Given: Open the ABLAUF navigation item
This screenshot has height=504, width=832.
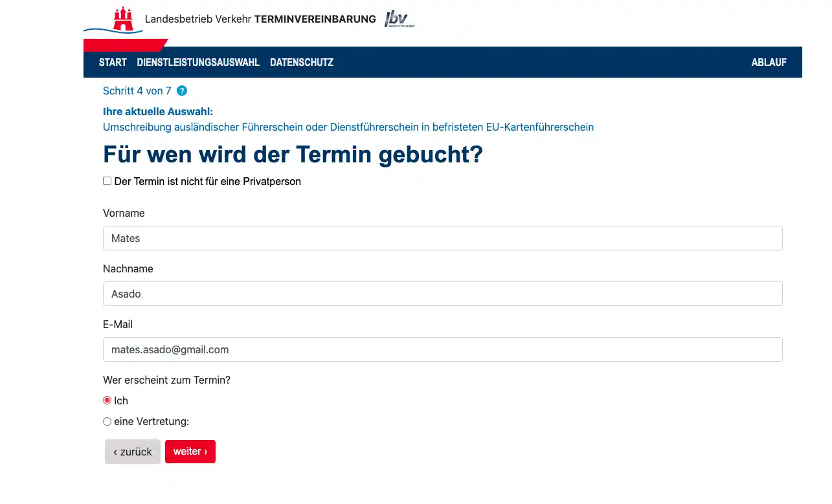Looking at the screenshot, I should pos(769,62).
